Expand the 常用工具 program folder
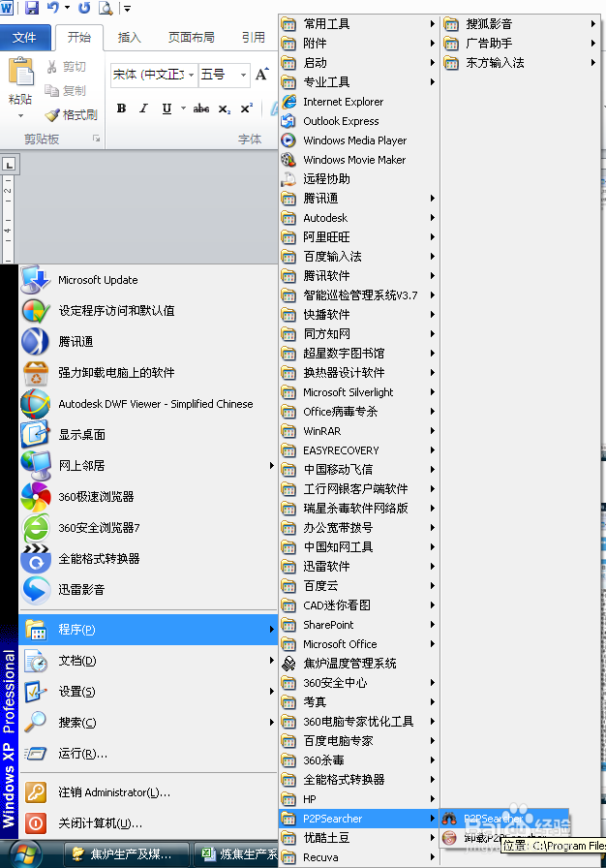606x868 pixels. click(x=359, y=24)
